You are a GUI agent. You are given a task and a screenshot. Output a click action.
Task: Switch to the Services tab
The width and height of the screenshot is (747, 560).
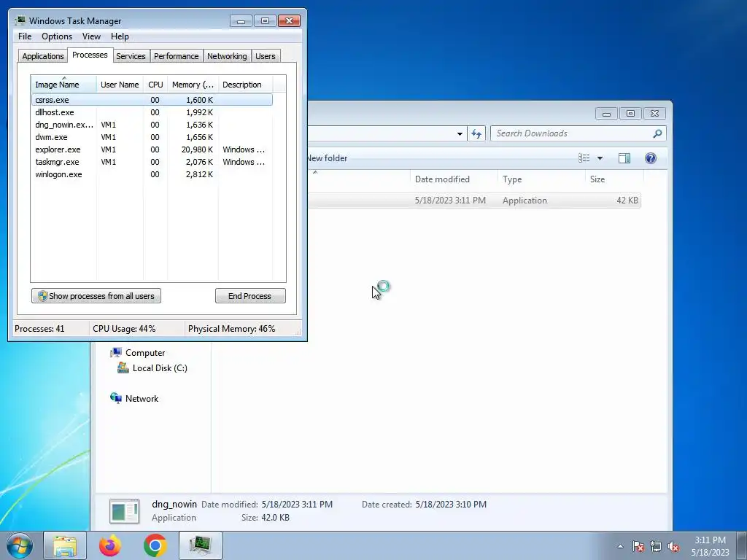coord(131,56)
